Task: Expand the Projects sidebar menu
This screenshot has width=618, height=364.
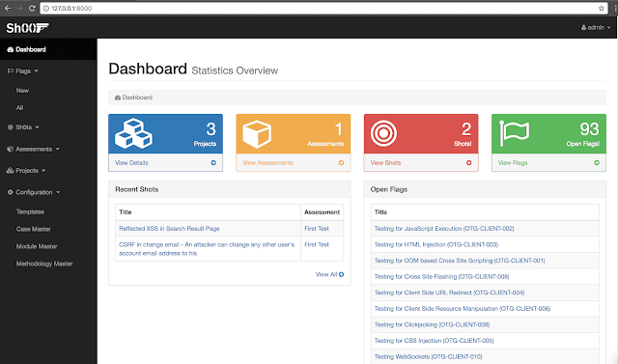Action: click(x=26, y=171)
